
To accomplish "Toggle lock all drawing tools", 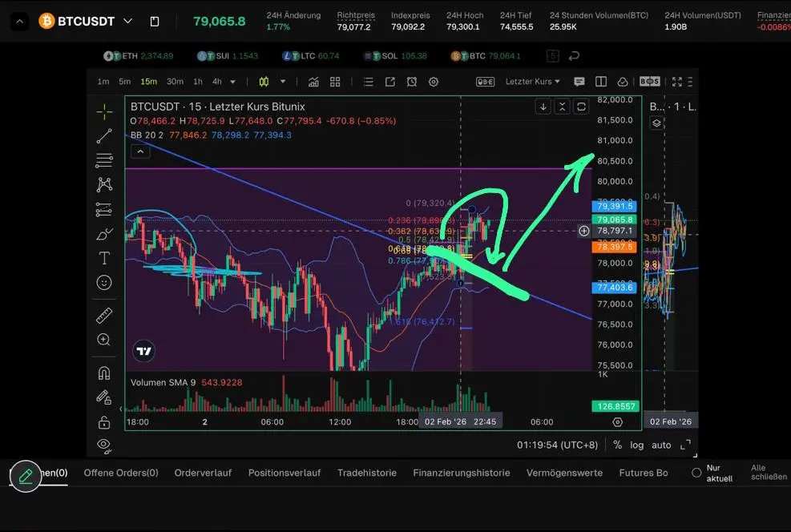I will click(x=104, y=422).
